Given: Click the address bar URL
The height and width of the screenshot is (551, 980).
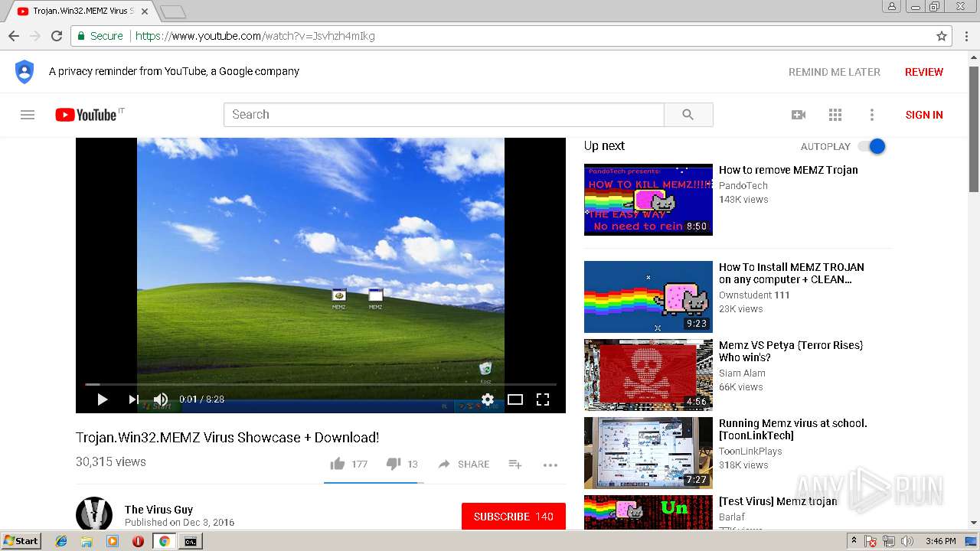Looking at the screenshot, I should tap(255, 36).
